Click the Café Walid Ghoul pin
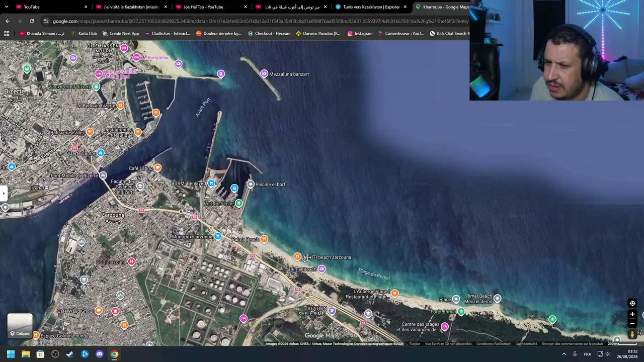The image size is (644, 362). tap(99, 311)
